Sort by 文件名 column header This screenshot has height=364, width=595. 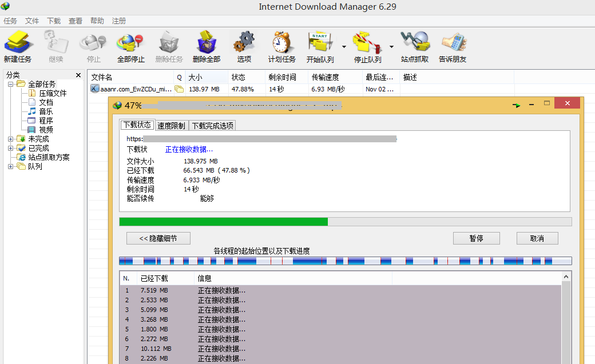tap(131, 77)
